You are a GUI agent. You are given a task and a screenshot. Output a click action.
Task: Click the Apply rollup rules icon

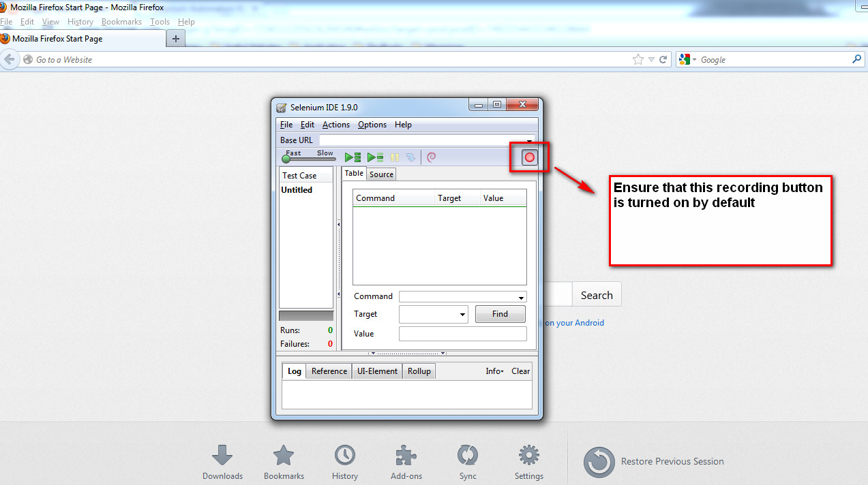tap(431, 157)
